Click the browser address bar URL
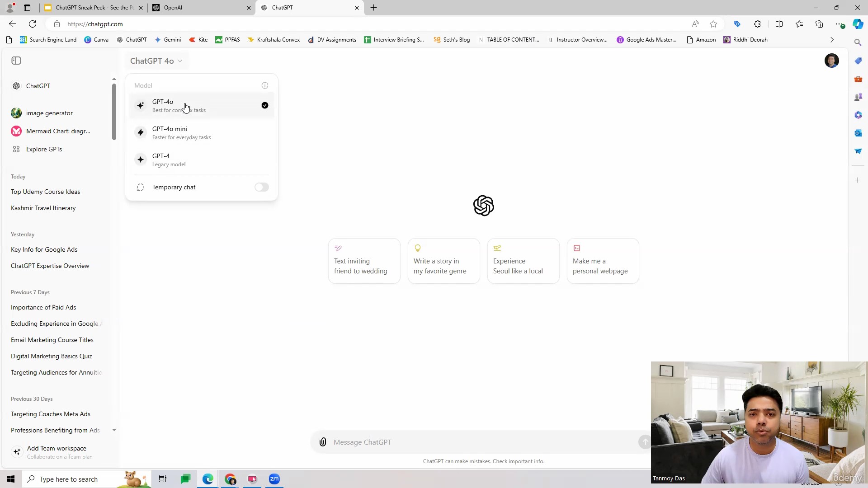The height and width of the screenshot is (488, 868). pos(95,24)
